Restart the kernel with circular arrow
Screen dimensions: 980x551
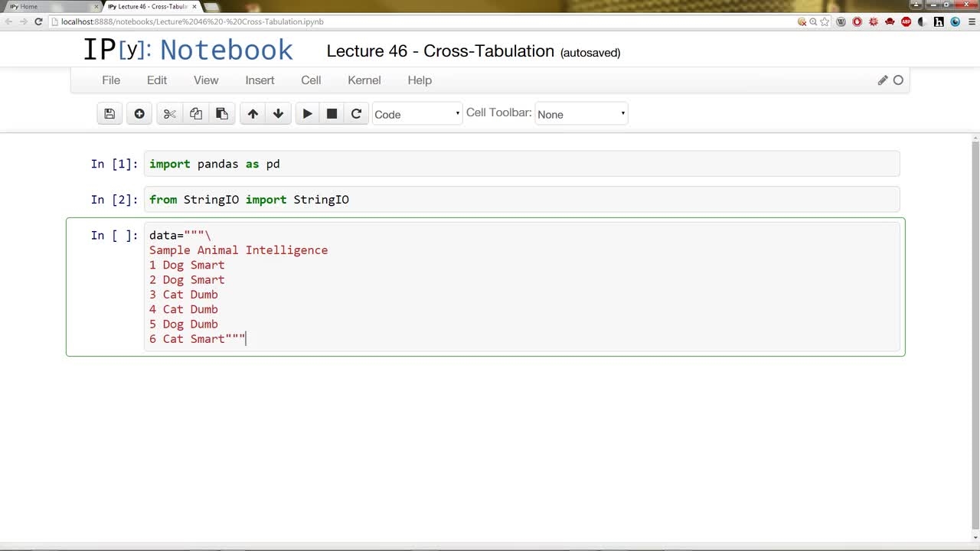click(x=356, y=114)
